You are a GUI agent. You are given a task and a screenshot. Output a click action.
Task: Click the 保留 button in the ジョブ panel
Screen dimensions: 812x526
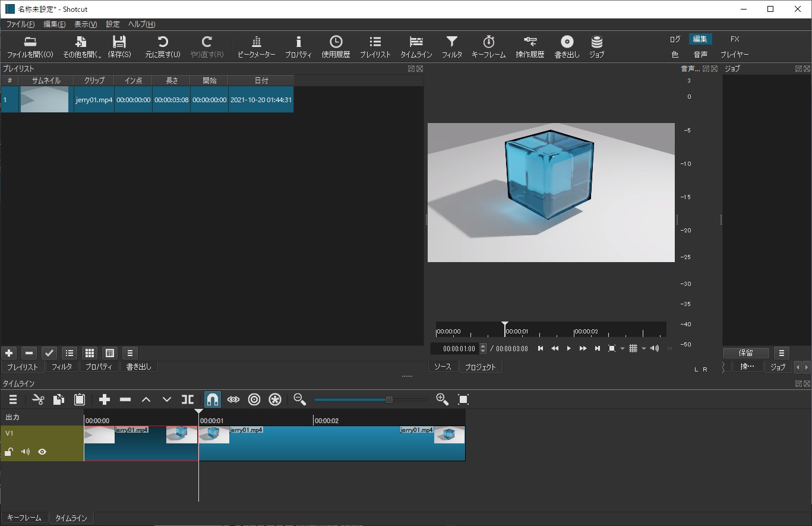tap(746, 353)
